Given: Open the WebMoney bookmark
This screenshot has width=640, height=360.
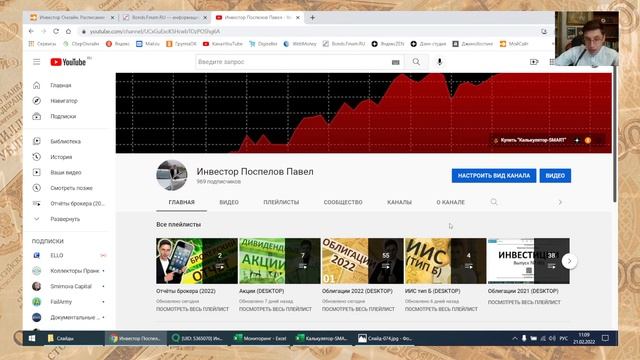Looking at the screenshot, I should coord(300,44).
